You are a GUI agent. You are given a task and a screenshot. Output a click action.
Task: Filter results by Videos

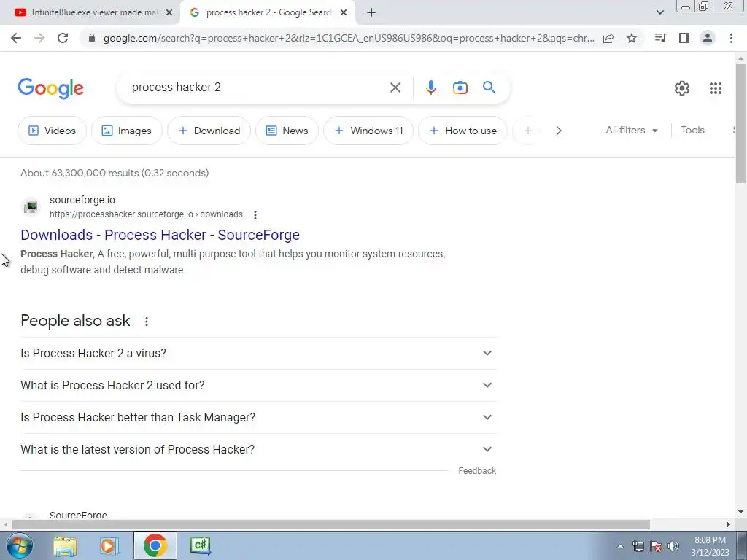(x=53, y=131)
